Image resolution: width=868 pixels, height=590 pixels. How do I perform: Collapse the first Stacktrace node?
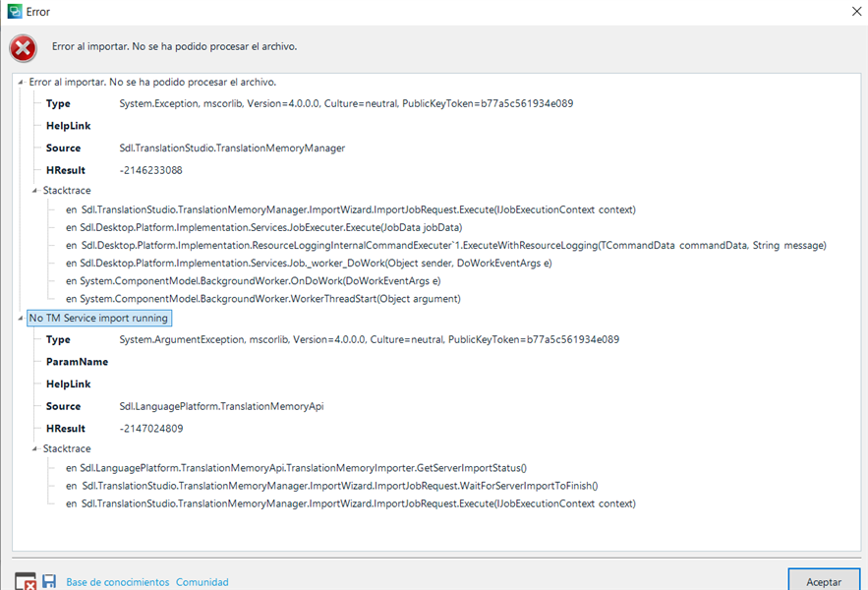click(34, 190)
